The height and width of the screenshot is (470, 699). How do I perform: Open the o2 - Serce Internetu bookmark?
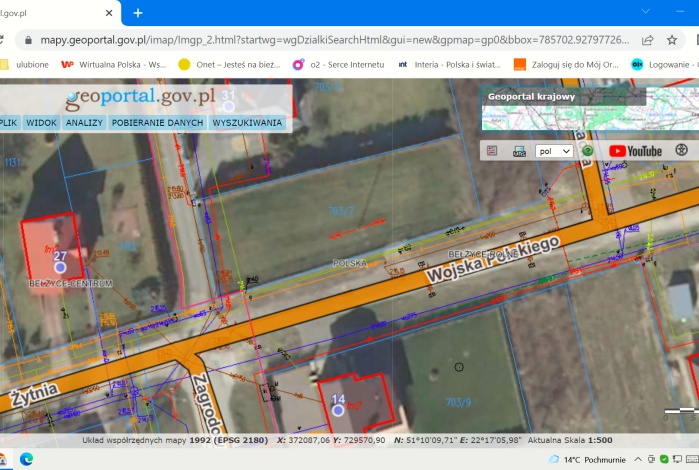tap(338, 65)
